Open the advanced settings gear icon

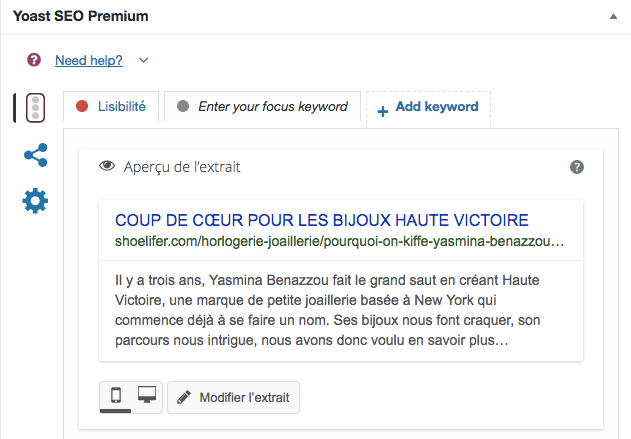tap(35, 200)
